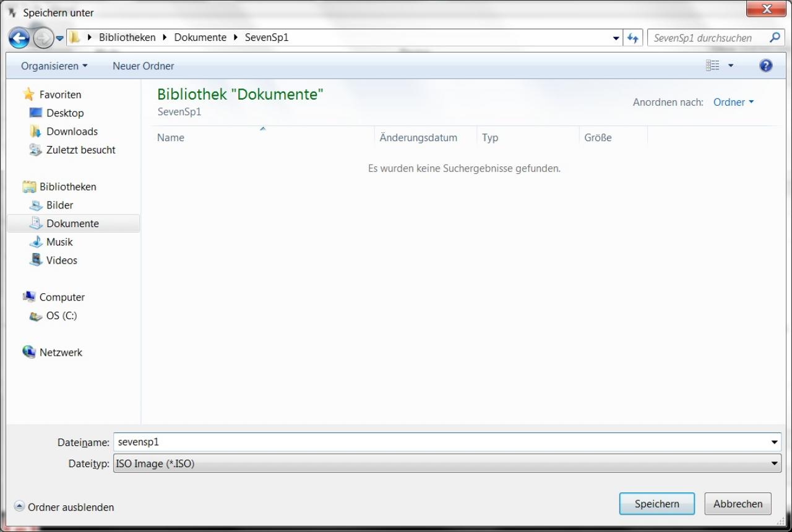The height and width of the screenshot is (532, 792).
Task: Change view using the view icon
Action: pos(713,66)
